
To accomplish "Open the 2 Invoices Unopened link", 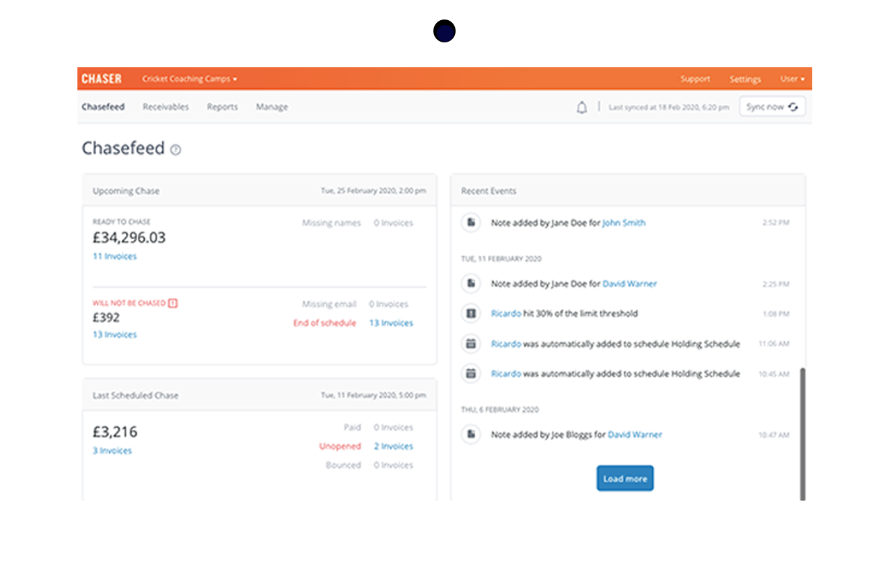I will [394, 446].
